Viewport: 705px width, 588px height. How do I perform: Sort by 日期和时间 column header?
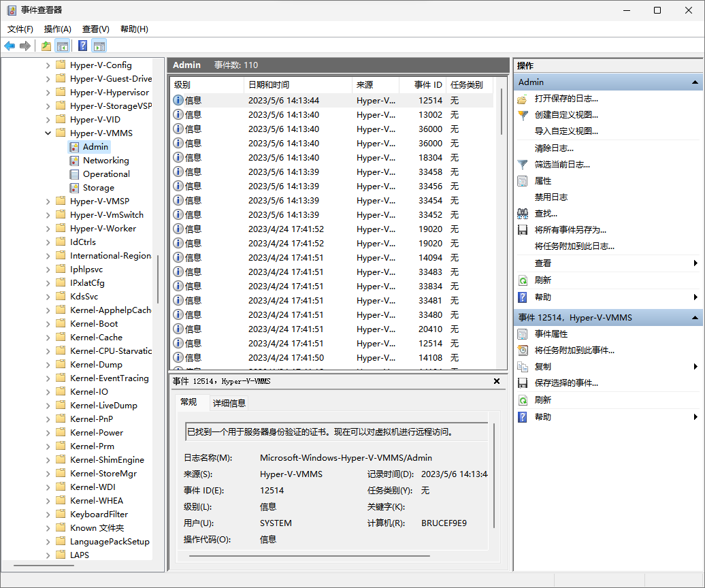[297, 85]
